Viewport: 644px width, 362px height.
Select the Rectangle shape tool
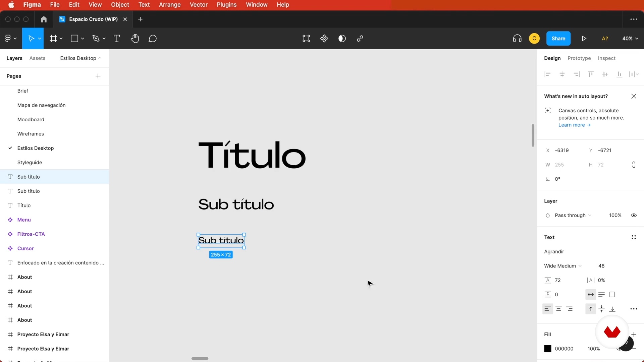(74, 39)
